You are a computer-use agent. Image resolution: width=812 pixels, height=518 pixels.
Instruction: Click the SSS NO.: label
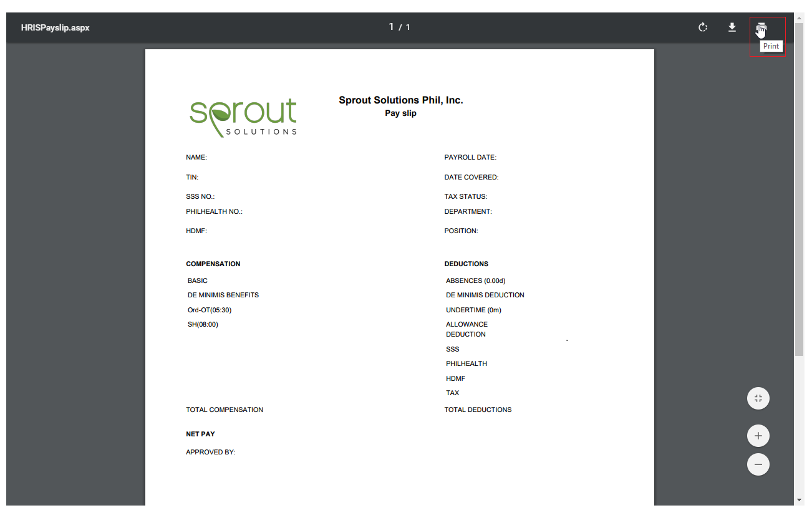(200, 197)
